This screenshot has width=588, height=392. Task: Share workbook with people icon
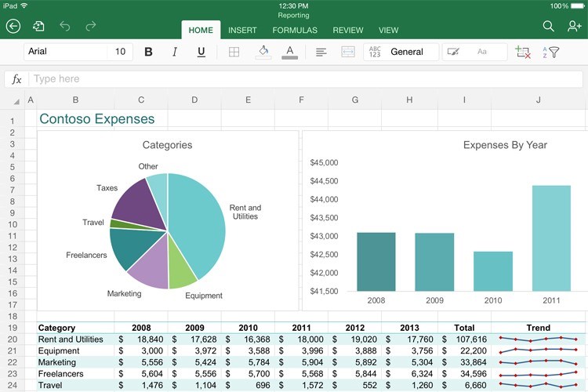tap(574, 26)
